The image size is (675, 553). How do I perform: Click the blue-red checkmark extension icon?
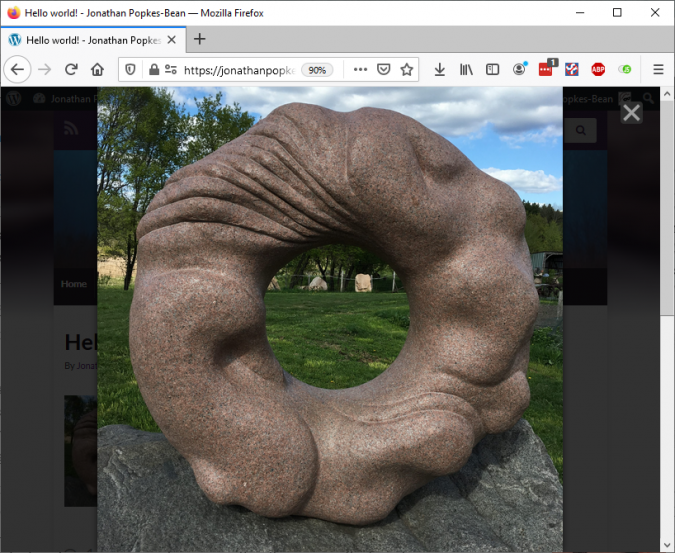click(x=572, y=69)
